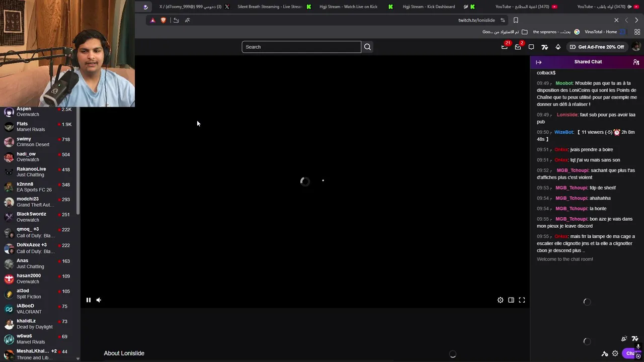Screen dimensions: 644x362
Task: Focus the Twitch Search input field
Action: pyautogui.click(x=301, y=47)
